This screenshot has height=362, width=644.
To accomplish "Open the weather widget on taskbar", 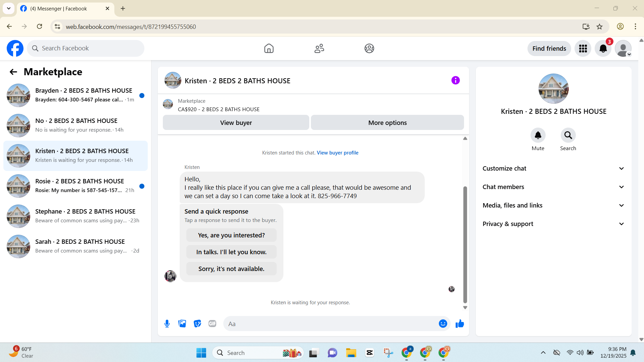I will point(21,353).
